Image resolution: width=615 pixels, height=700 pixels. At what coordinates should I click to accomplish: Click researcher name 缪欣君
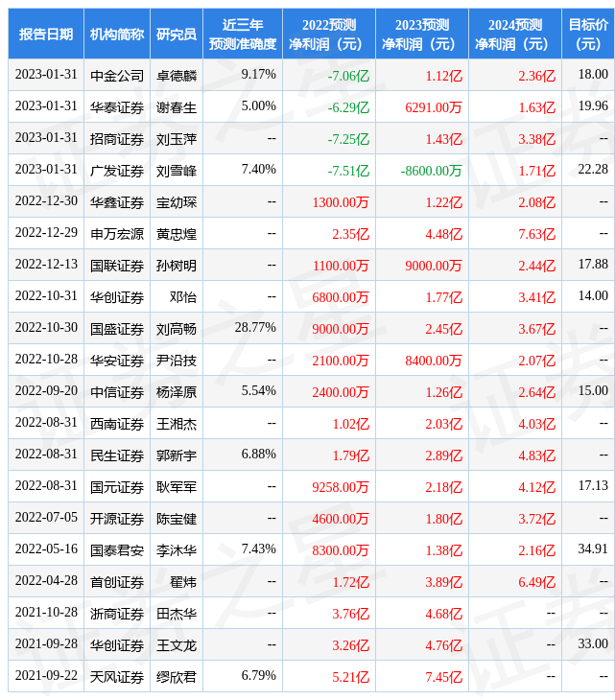[177, 677]
